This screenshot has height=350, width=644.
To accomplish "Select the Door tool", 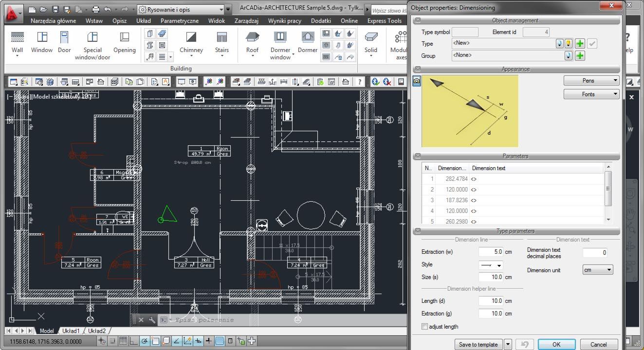I will click(x=64, y=43).
